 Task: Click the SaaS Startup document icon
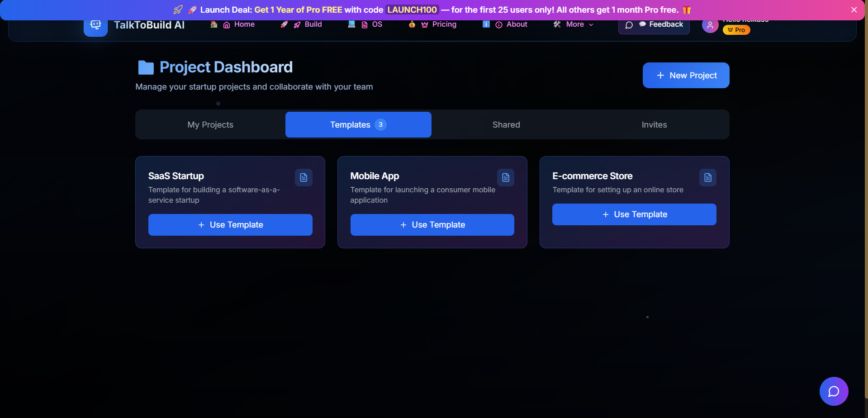tap(304, 178)
